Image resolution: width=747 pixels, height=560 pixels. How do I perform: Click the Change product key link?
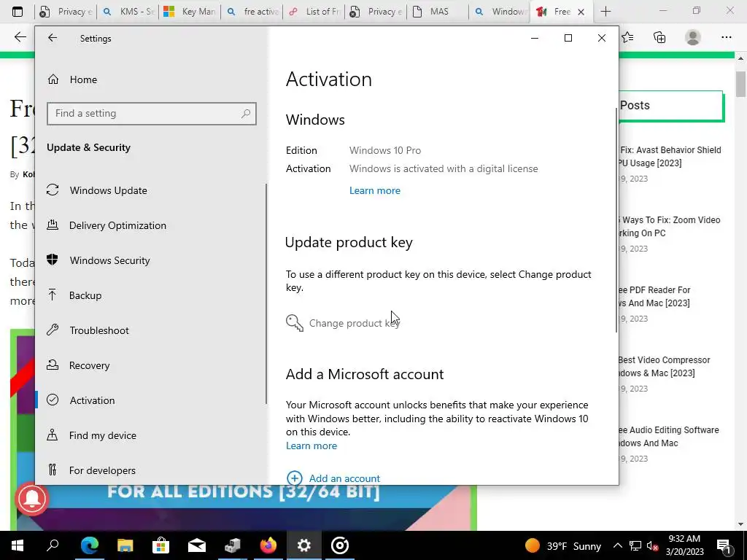355,323
